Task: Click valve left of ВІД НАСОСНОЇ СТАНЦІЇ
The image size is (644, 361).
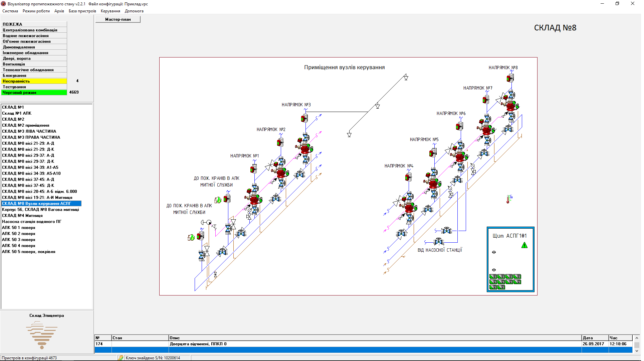Action: coord(439,241)
